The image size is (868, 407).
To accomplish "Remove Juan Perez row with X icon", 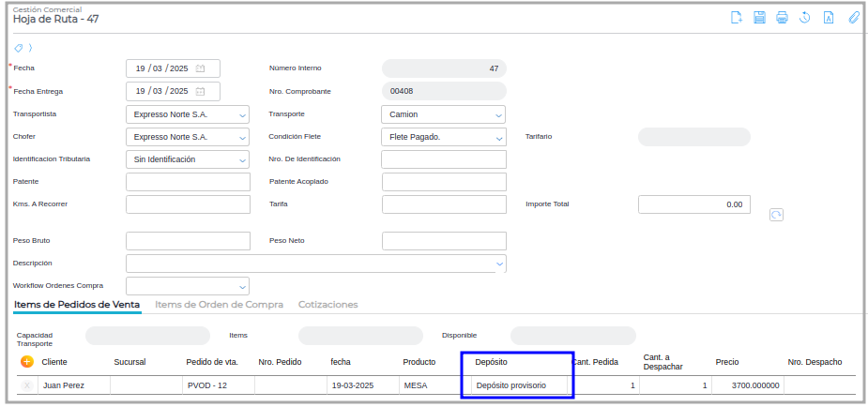I will (x=26, y=385).
